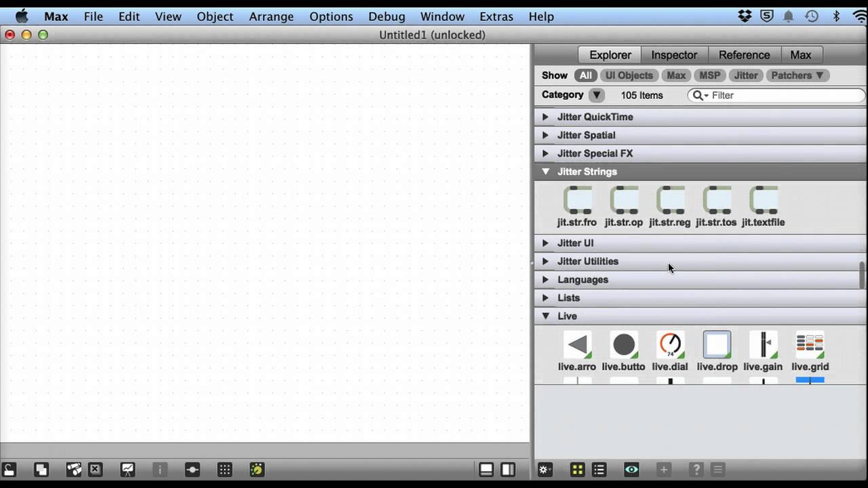Select the live.grid object icon
Viewport: 868px width, 488px height.
pos(810,345)
